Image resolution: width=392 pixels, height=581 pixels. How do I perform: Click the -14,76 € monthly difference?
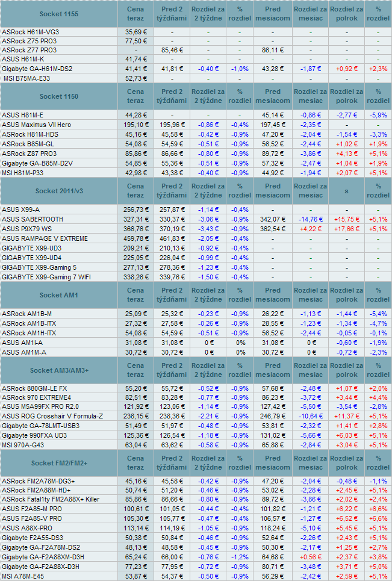click(x=311, y=219)
